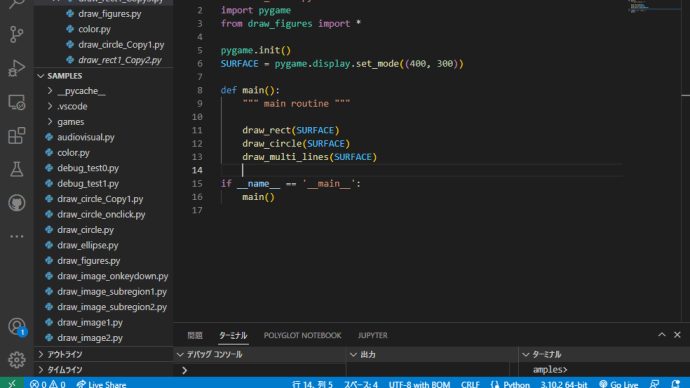
Task: Click line number 11 in the gutter
Action: [197, 130]
